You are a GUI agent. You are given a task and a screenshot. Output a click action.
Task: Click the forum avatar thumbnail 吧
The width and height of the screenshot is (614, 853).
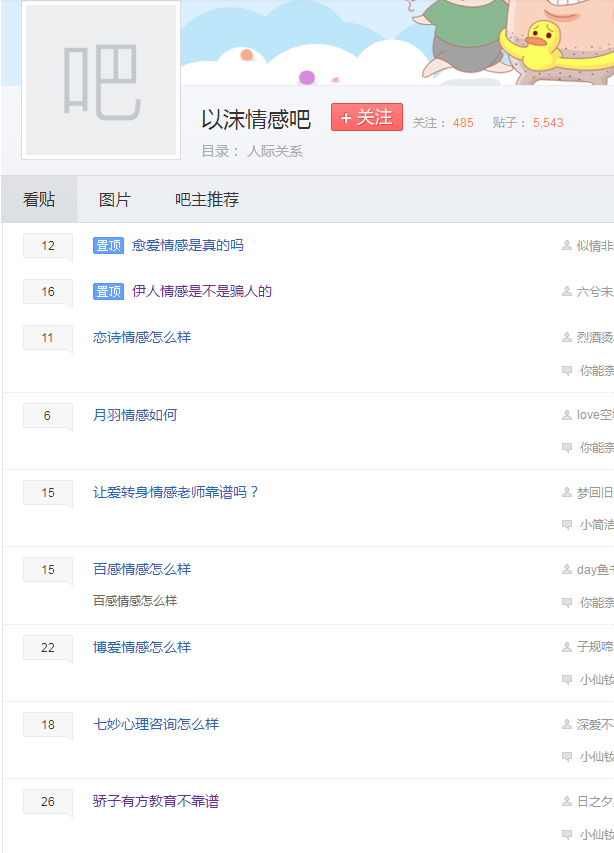pyautogui.click(x=100, y=80)
